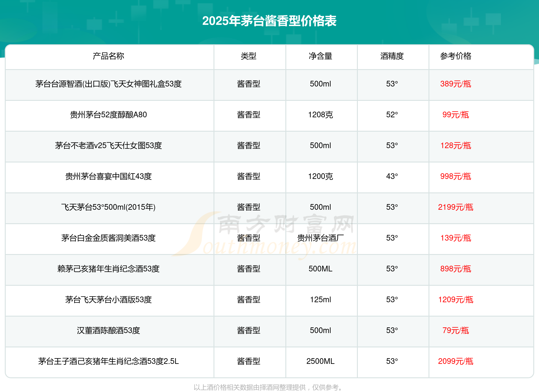Select product 茅台台源智酒(出口版)飞天女神图礼盒53度
This screenshot has width=539, height=392.
(x=108, y=84)
